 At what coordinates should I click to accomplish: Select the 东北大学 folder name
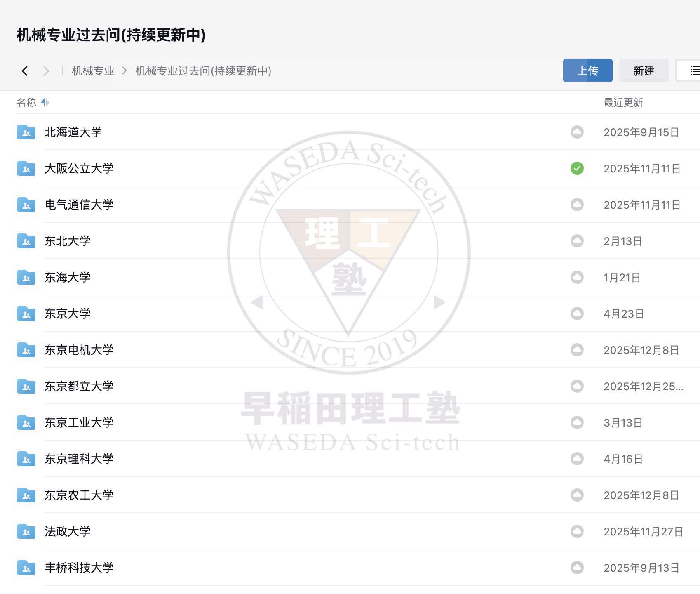pos(68,241)
